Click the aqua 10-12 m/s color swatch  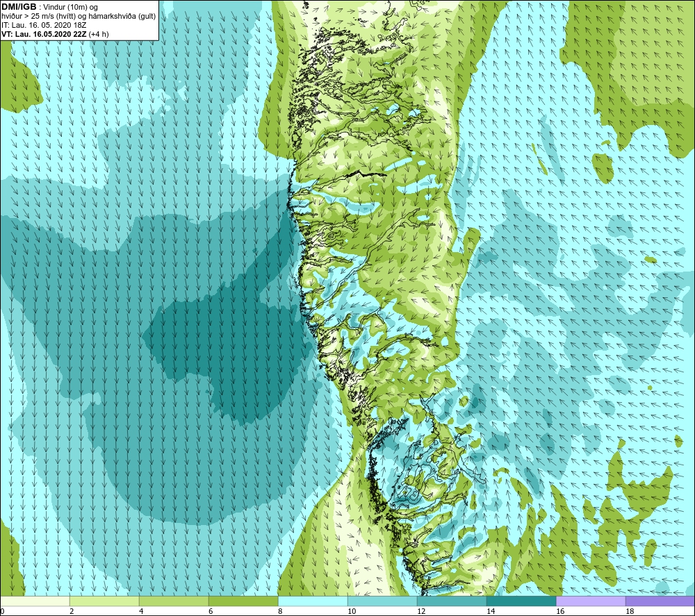pos(382,601)
